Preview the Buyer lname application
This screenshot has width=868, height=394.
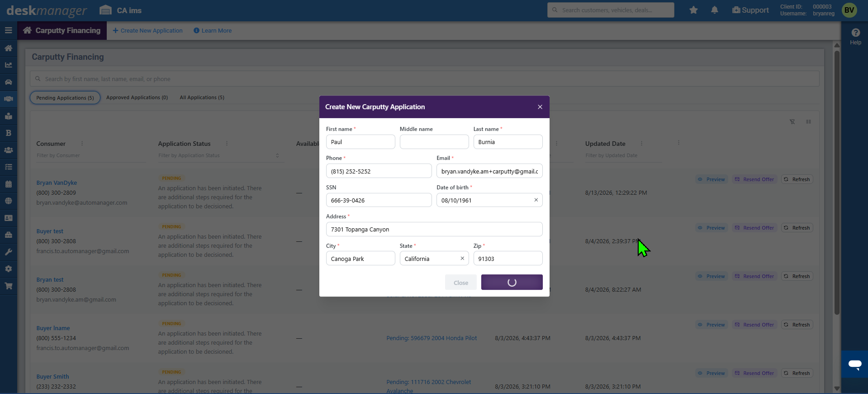[x=711, y=325]
